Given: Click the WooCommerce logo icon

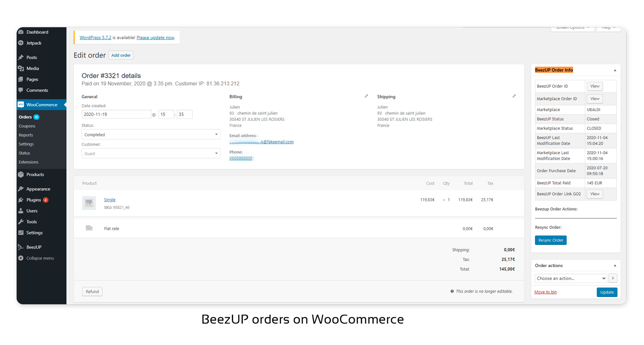Looking at the screenshot, I should tap(21, 105).
